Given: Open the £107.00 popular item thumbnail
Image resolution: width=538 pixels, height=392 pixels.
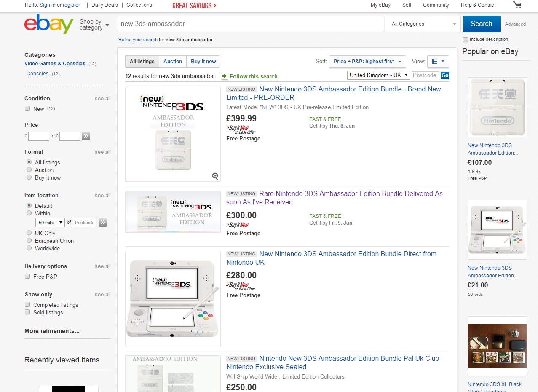Looking at the screenshot, I should pos(498,107).
